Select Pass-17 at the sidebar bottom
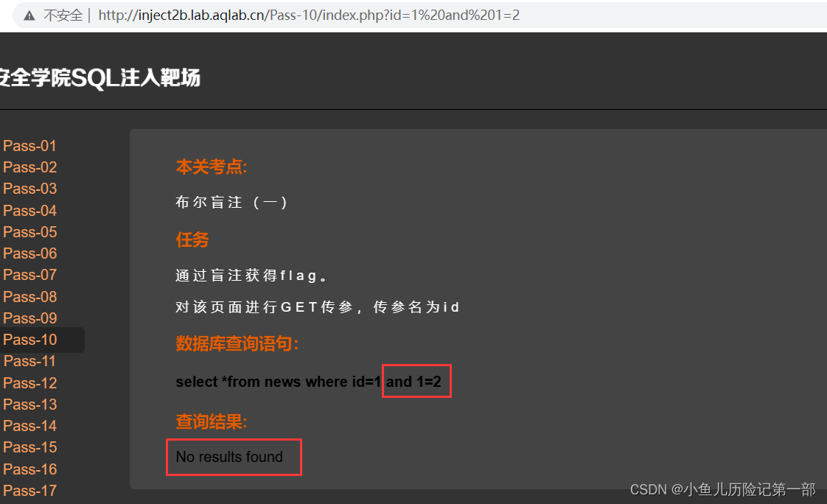827x504 pixels. click(29, 491)
